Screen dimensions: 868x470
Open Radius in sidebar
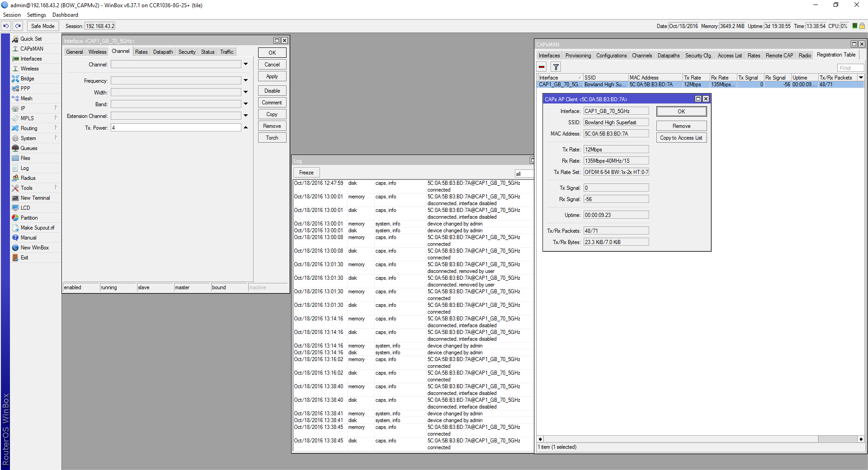pos(28,178)
